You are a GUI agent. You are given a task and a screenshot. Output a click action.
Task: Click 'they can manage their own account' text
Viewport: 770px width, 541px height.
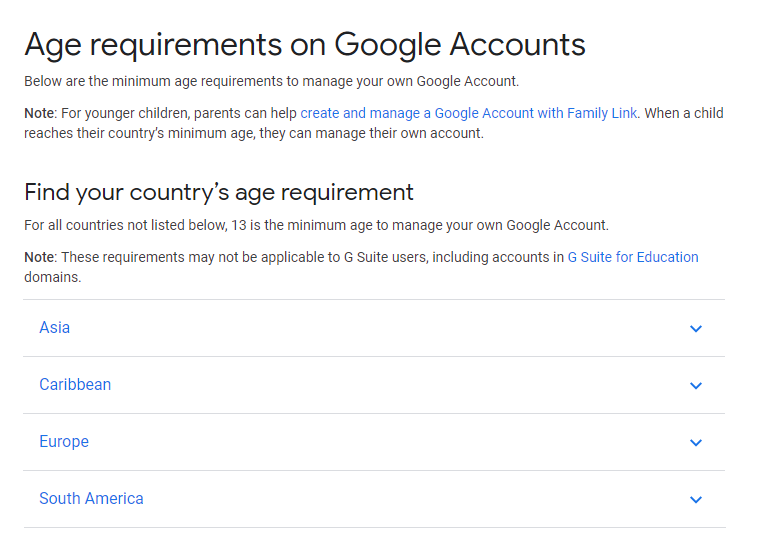[370, 133]
